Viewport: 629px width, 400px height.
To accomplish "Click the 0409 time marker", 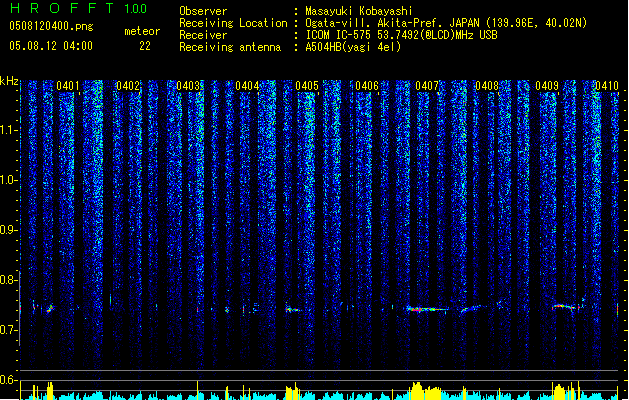I will pos(547,86).
